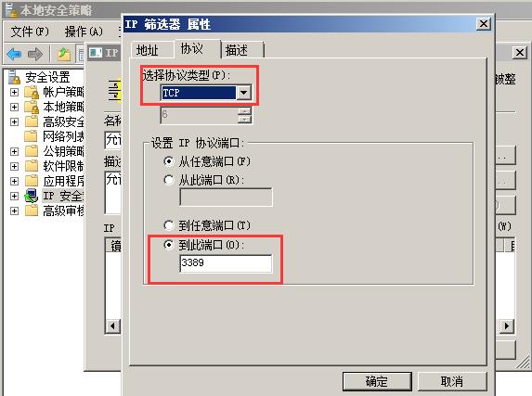532x396 pixels.
Task: Select the 到任意端口 radio button
Action: [x=169, y=225]
